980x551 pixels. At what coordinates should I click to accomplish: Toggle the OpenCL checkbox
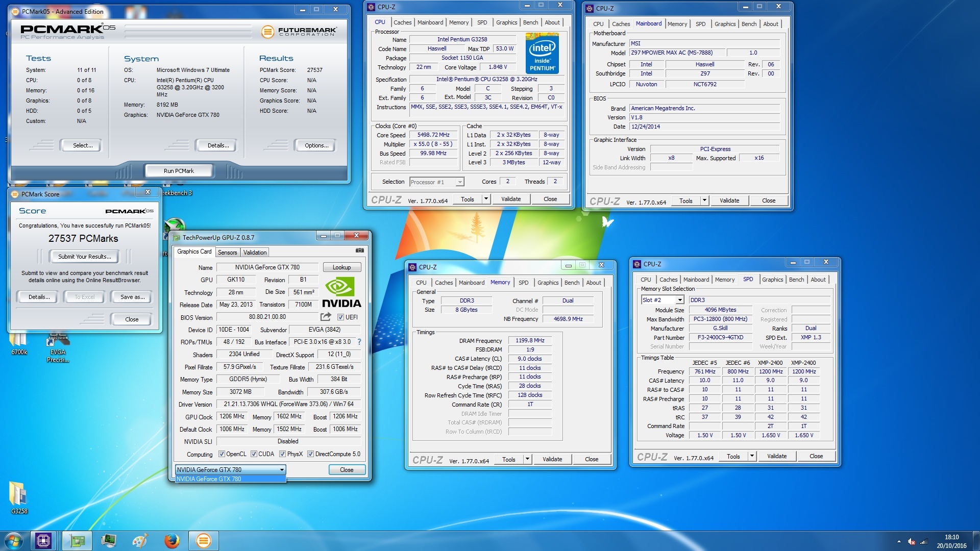point(222,454)
